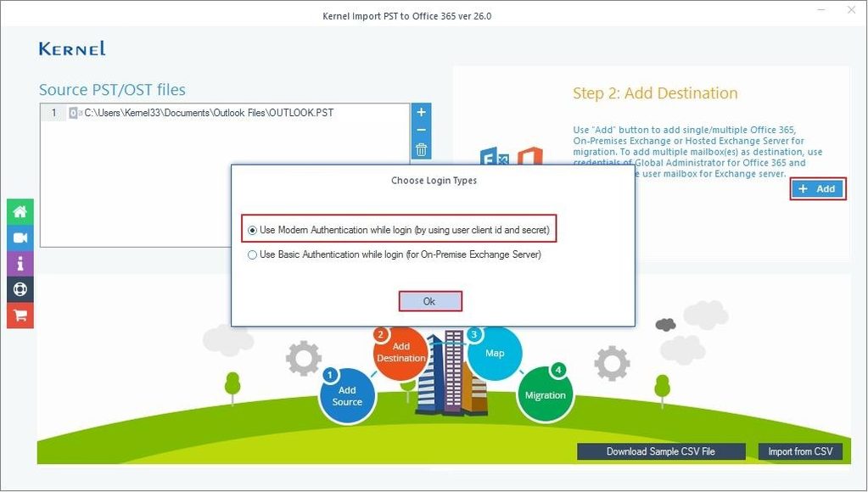Click the green Home sidebar icon
This screenshot has height=492, width=868.
coord(20,211)
